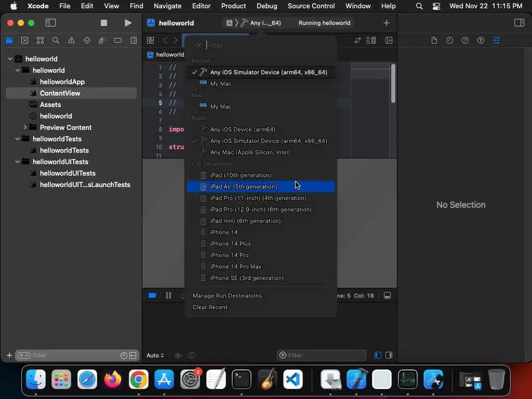Open the Debug navigator icon
The width and height of the screenshot is (532, 399).
[x=102, y=41]
